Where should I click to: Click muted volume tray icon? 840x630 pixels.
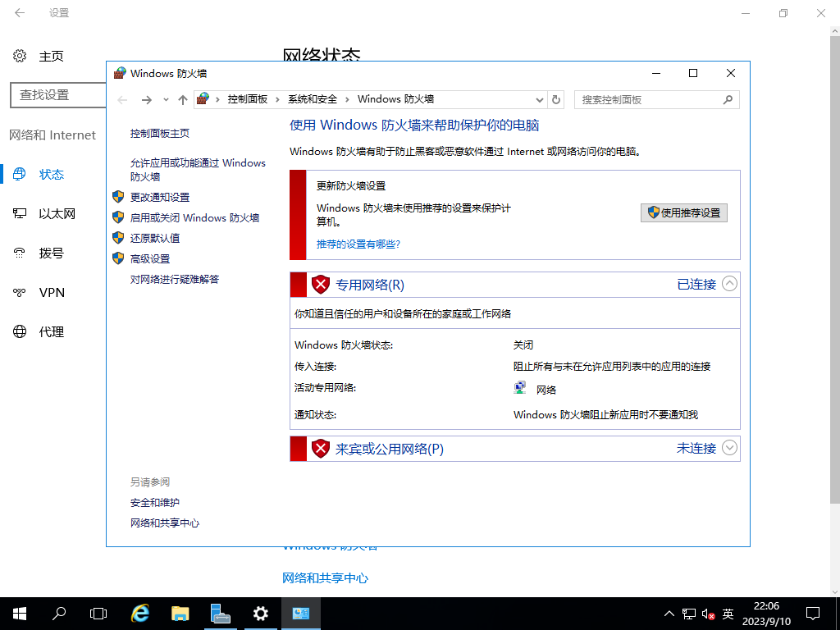(x=708, y=614)
